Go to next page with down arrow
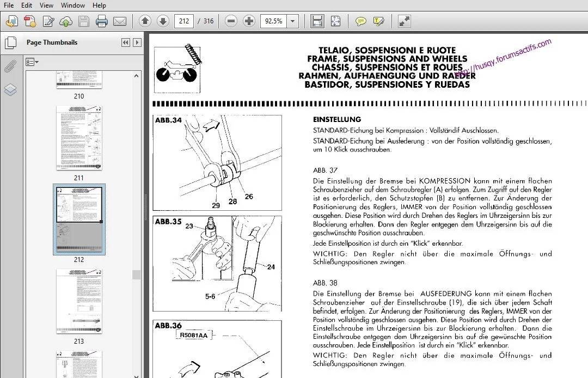Image resolution: width=588 pixels, height=378 pixels. 163,21
